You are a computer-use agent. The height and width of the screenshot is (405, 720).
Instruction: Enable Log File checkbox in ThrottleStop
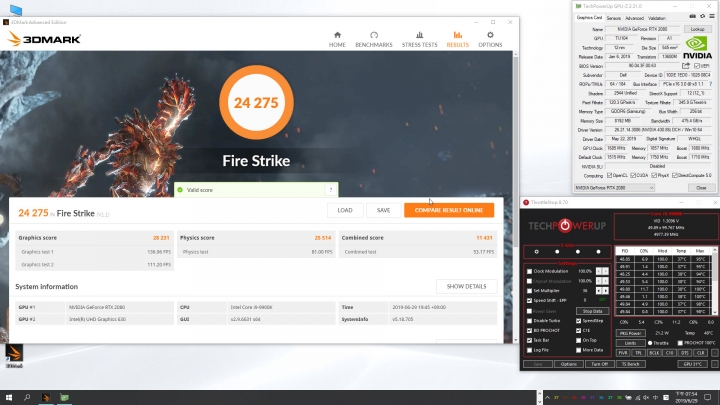(529, 350)
